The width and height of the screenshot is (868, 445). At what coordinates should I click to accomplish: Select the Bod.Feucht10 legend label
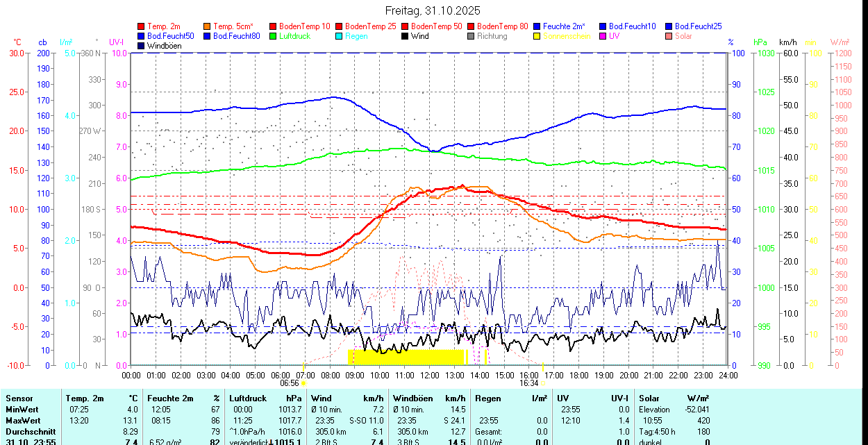[x=632, y=26]
